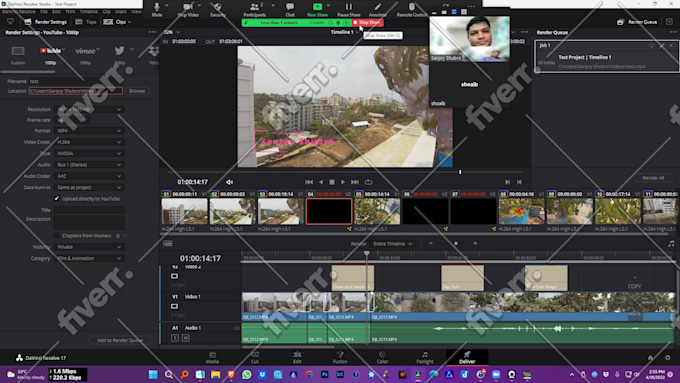
Task: Toggle Upload directly to YouTube checkbox
Action: [56, 199]
